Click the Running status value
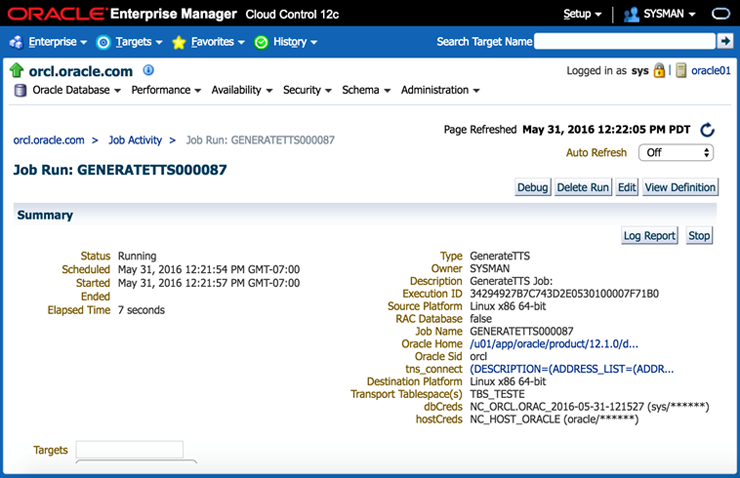740x478 pixels. click(137, 256)
